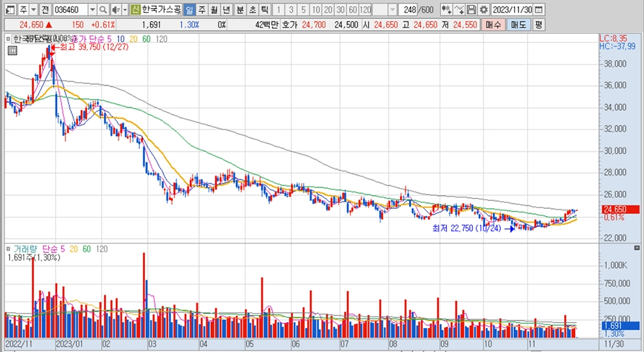This screenshot has height=352, width=644.
Task: Select the 1 interval button
Action: (278, 10)
